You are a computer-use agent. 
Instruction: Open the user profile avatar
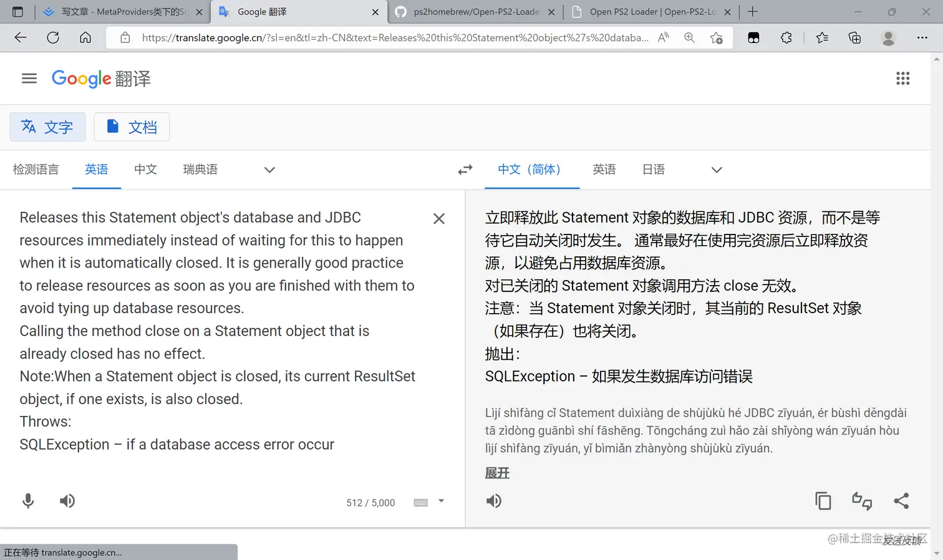pyautogui.click(x=888, y=37)
